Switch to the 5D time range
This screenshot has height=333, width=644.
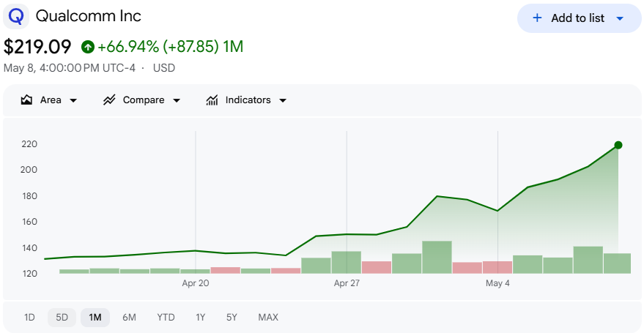62,318
